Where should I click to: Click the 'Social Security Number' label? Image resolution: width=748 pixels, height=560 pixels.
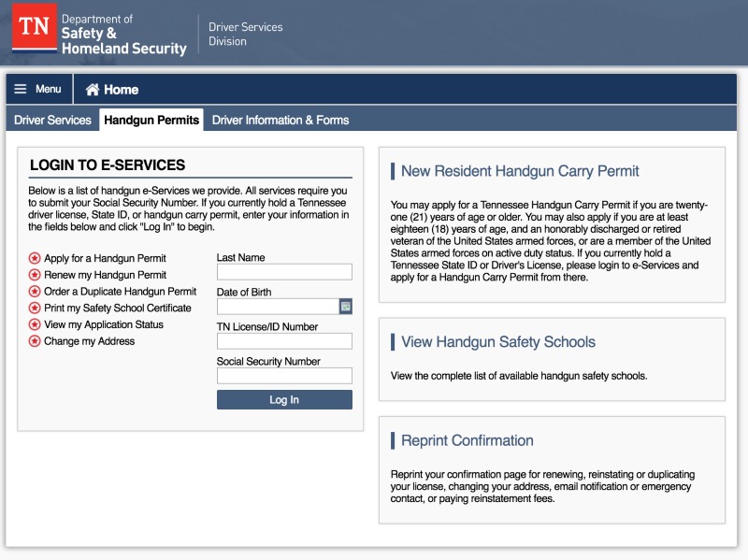point(268,362)
